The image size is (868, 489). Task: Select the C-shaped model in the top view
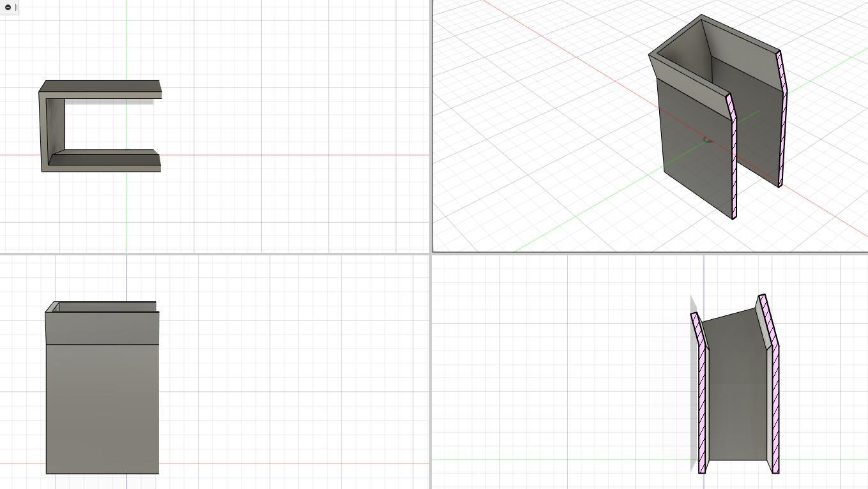click(100, 126)
